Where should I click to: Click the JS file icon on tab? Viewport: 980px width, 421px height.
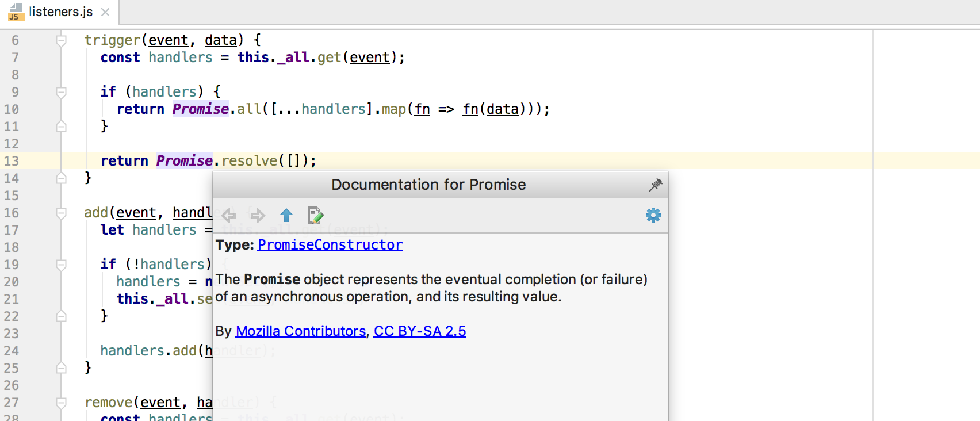[16, 12]
